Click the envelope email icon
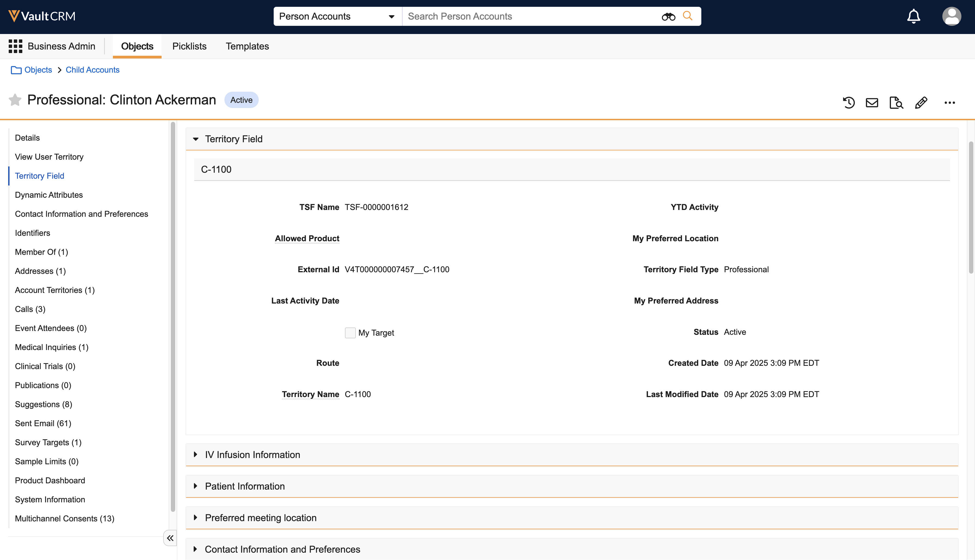 point(872,103)
